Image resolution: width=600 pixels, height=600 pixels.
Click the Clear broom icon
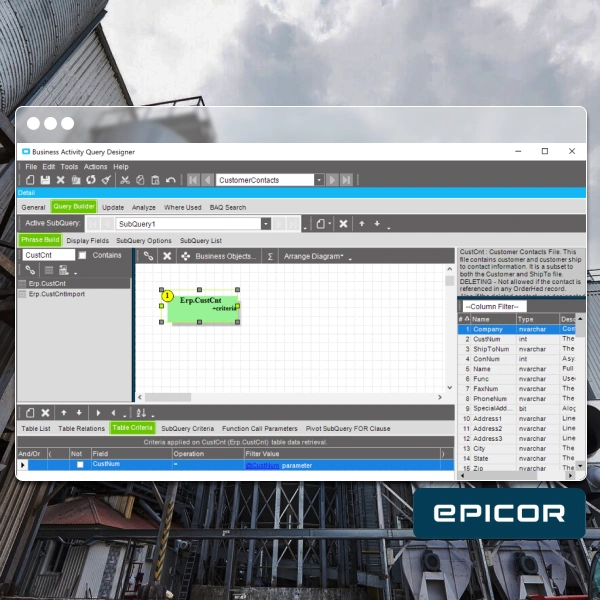[x=106, y=180]
